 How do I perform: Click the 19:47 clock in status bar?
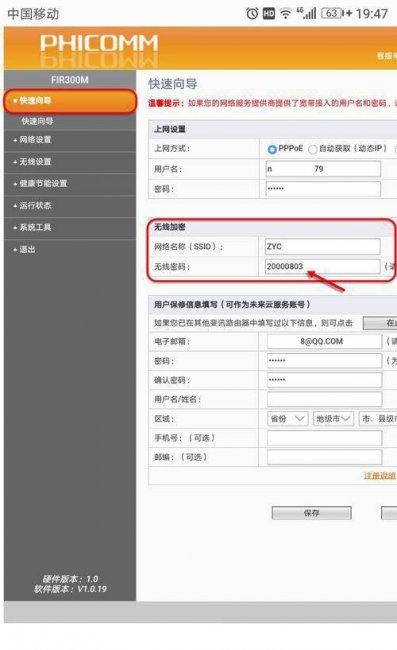(x=372, y=14)
